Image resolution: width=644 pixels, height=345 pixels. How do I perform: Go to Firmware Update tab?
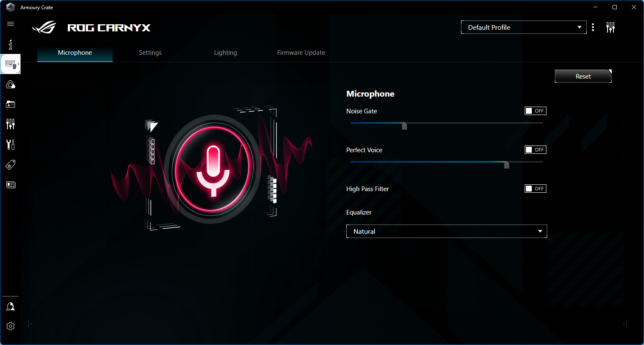[301, 53]
